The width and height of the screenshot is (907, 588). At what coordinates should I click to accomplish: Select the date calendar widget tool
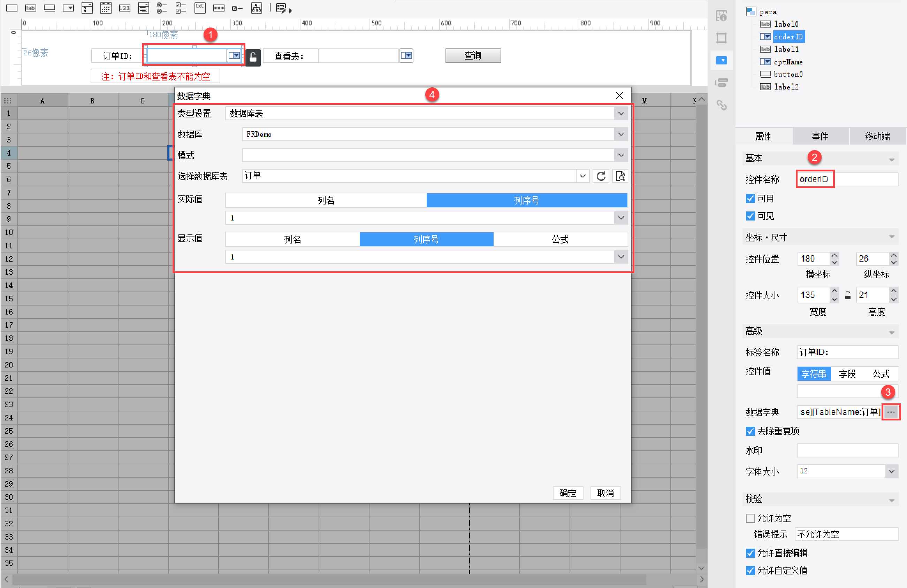tap(106, 8)
